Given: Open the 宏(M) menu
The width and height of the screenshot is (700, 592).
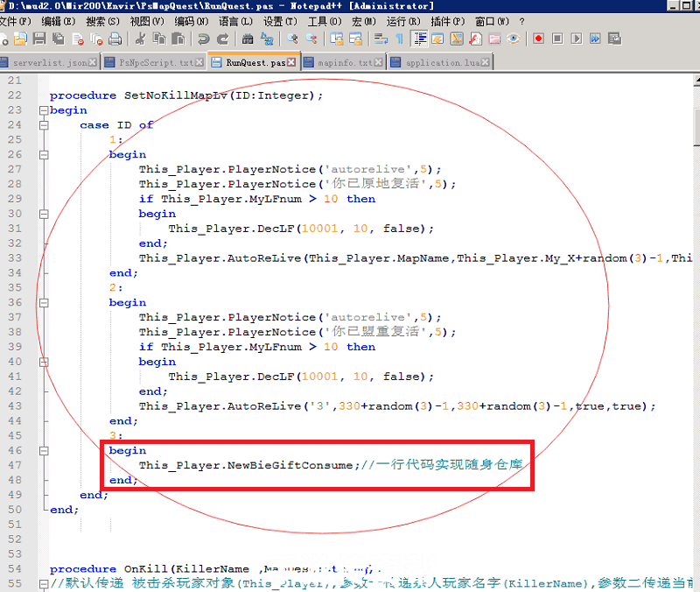Looking at the screenshot, I should tap(364, 21).
